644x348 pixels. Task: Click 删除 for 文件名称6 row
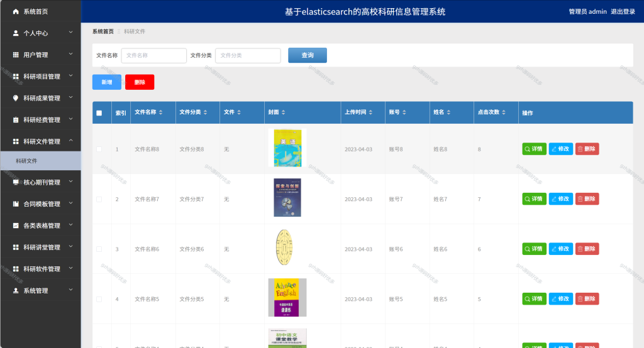pyautogui.click(x=587, y=249)
